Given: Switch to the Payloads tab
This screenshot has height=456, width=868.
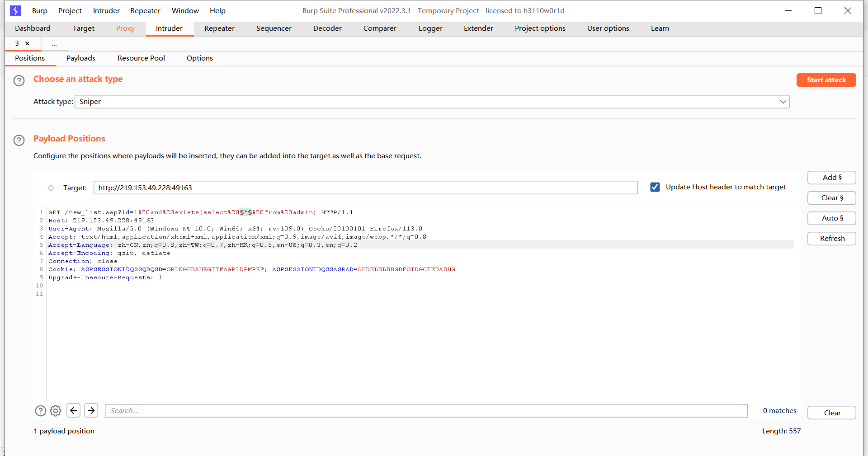Looking at the screenshot, I should click(81, 58).
